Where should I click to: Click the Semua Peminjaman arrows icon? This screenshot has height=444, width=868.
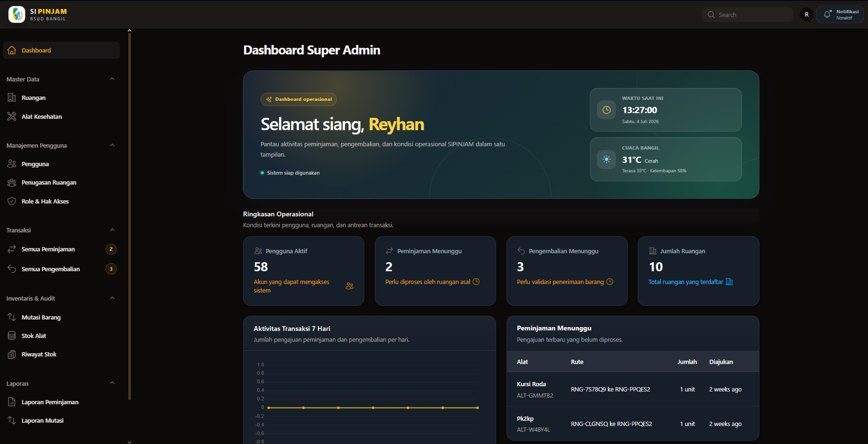tap(12, 249)
